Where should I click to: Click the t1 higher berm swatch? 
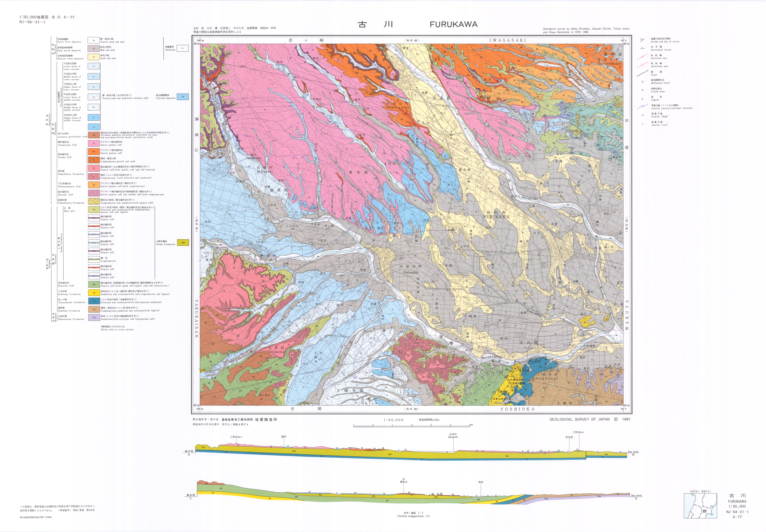point(94,117)
